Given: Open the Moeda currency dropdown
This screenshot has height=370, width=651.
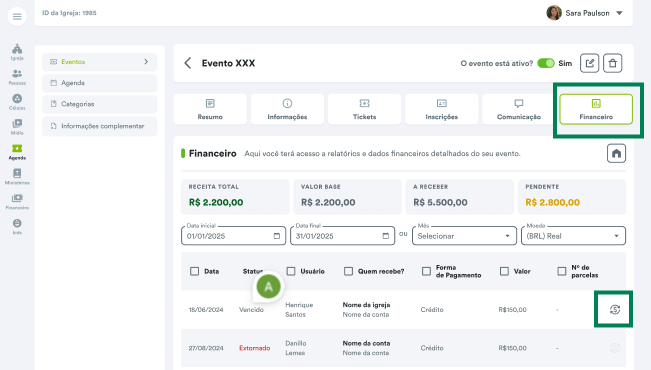Looking at the screenshot, I should [573, 236].
